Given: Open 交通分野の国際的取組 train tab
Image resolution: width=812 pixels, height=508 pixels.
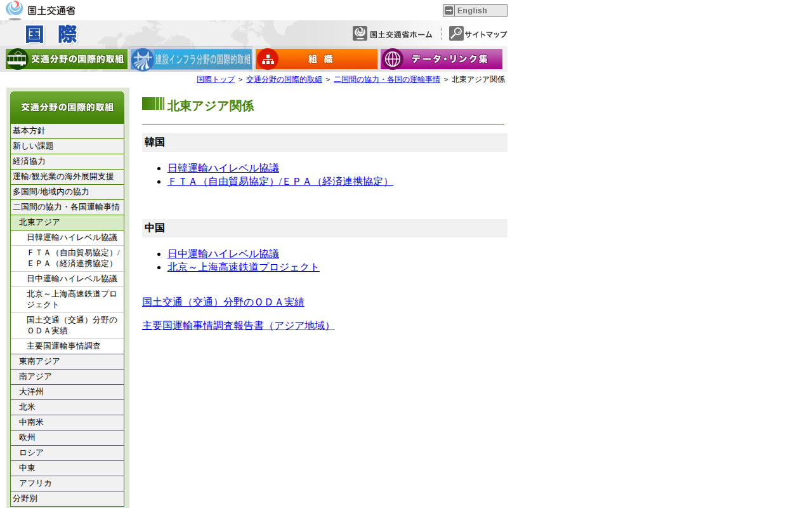Looking at the screenshot, I should coord(67,59).
